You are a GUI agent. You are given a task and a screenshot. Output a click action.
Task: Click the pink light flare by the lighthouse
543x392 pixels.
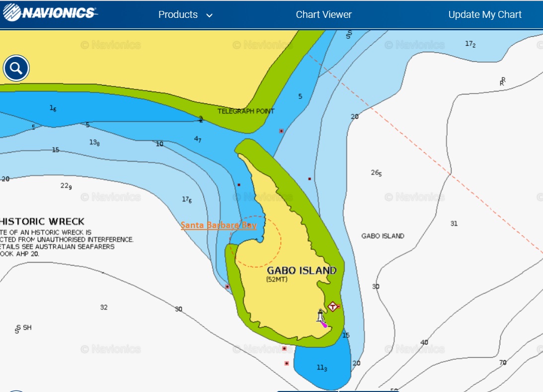pyautogui.click(x=324, y=324)
